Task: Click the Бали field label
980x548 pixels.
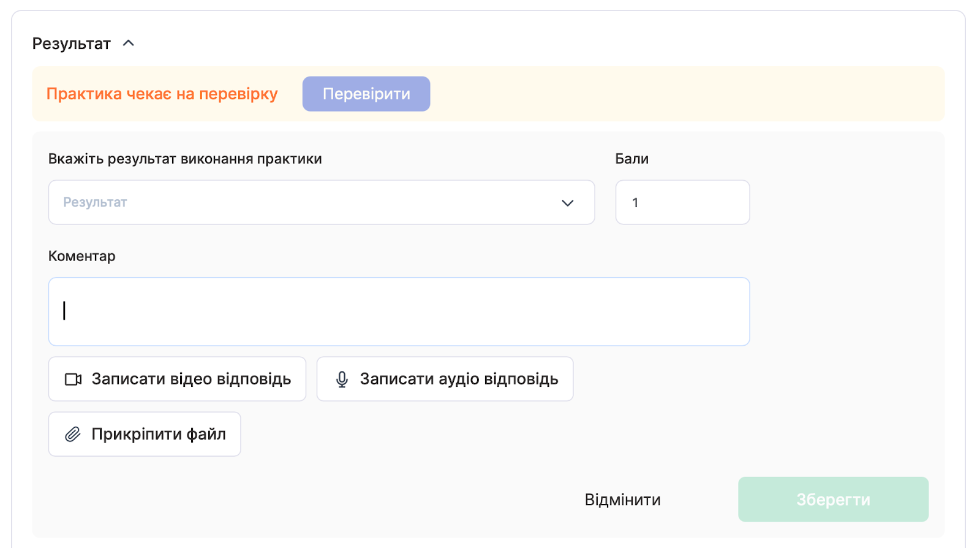Action: coord(631,159)
